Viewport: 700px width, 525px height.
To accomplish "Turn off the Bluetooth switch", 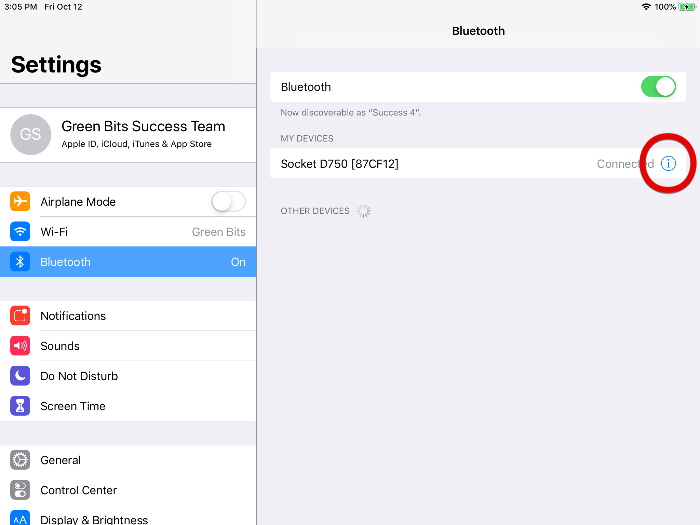I will tap(658, 87).
